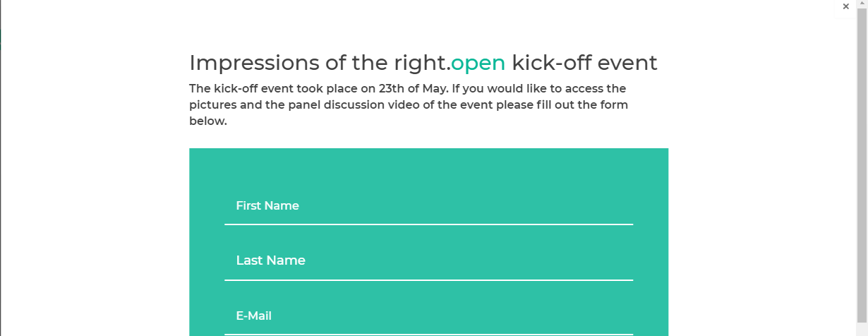
Task: Click the 'First Name' placeholder text
Action: [x=267, y=206]
